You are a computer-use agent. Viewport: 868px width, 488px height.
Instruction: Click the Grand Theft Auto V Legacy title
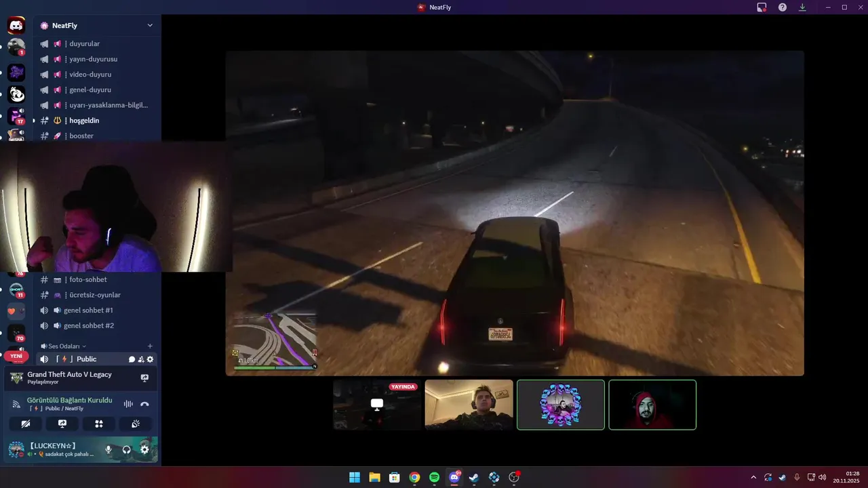pos(69,374)
